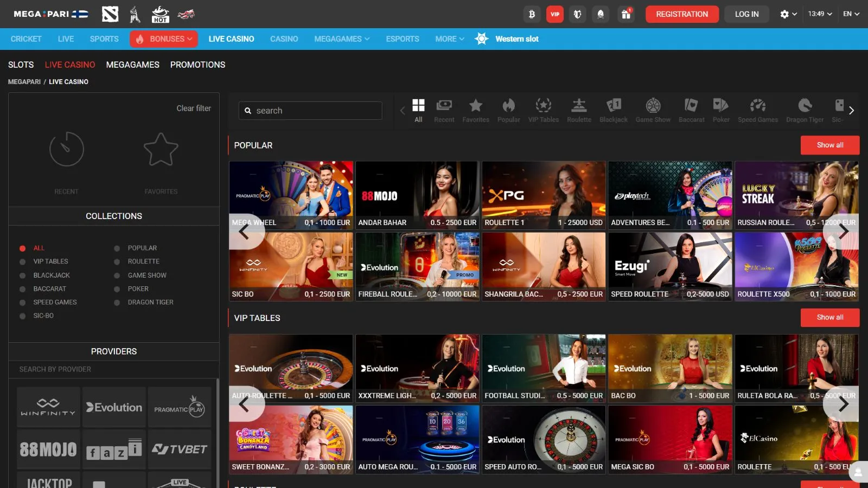Choose the Game Show category icon

(x=653, y=110)
